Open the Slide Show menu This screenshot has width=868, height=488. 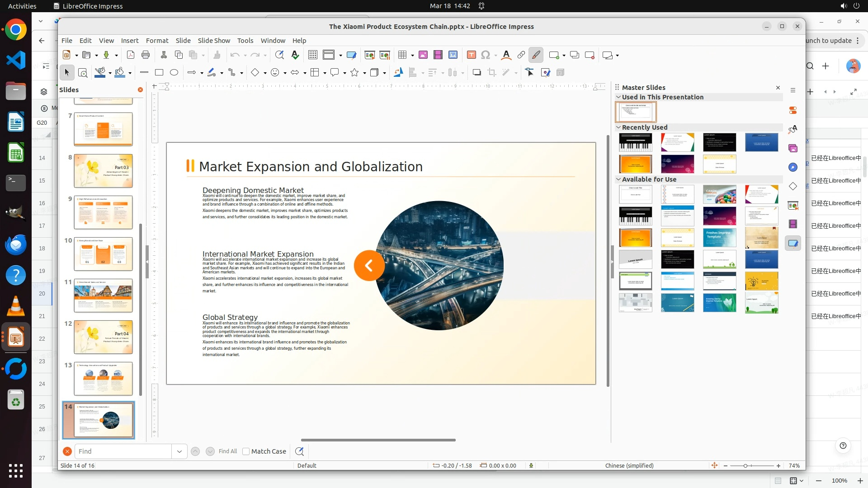click(x=214, y=41)
